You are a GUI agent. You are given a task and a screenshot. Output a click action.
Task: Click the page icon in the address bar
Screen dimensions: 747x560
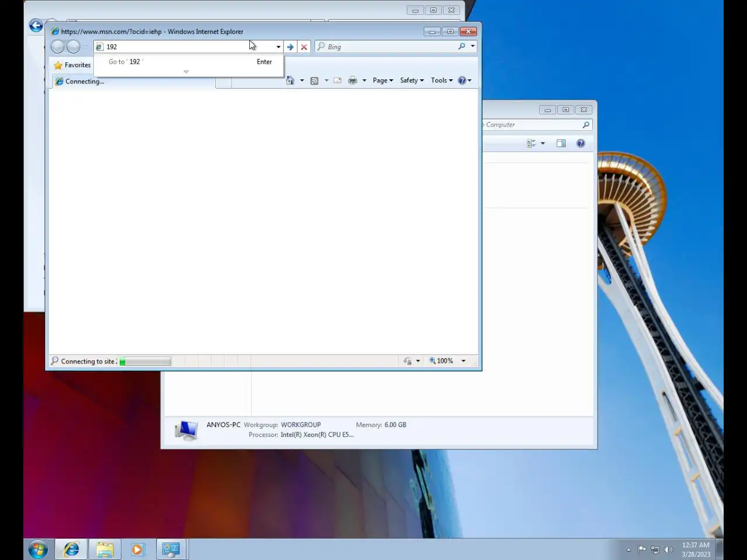click(x=100, y=47)
